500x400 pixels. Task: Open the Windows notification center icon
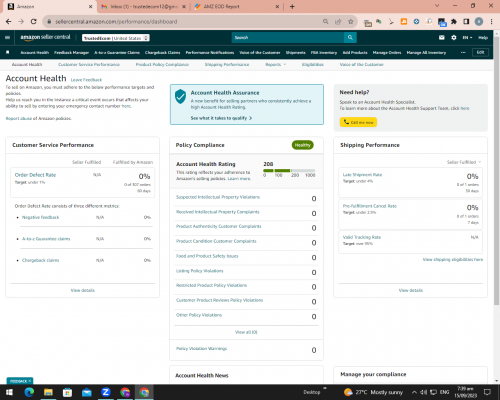pyautogui.click(x=487, y=392)
